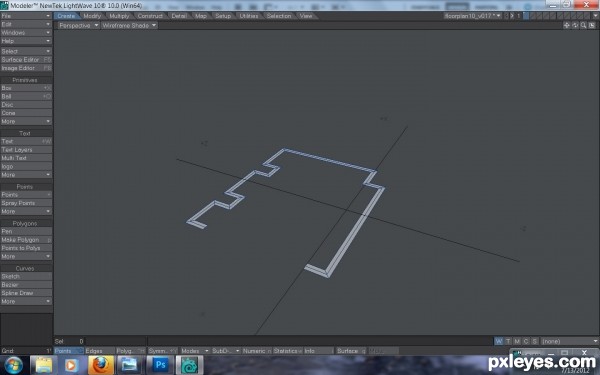This screenshot has width=600, height=375.
Task: Switch to the Setup tab
Action: point(223,16)
